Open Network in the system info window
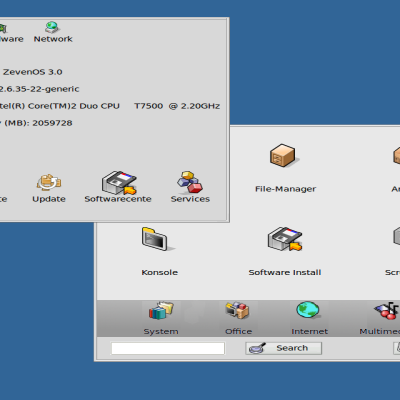Screen dimensions: 400x400 tap(53, 32)
